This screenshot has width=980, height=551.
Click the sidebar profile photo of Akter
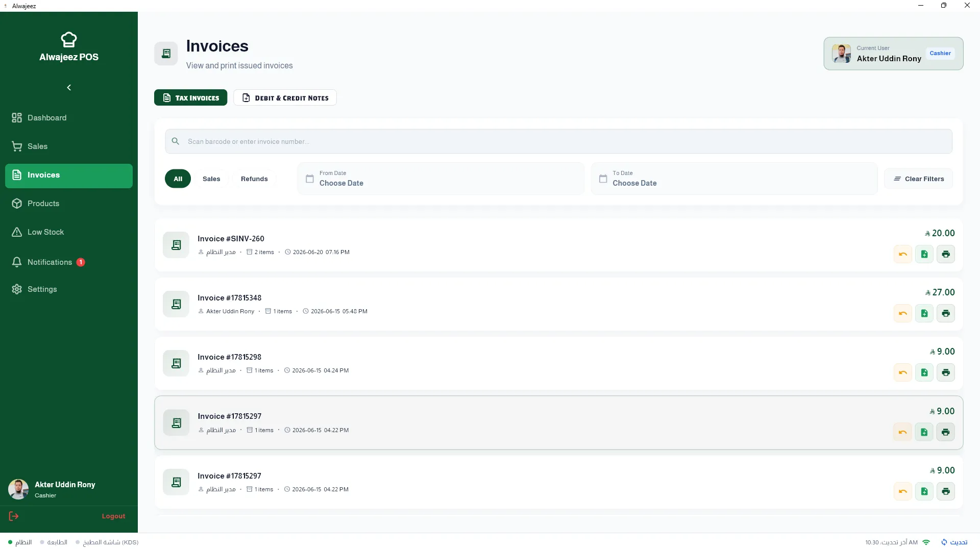tap(18, 489)
